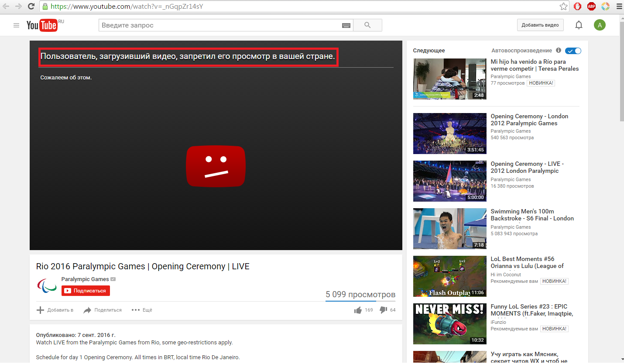Like the video with thumbs up
The height and width of the screenshot is (364, 624).
(x=358, y=310)
